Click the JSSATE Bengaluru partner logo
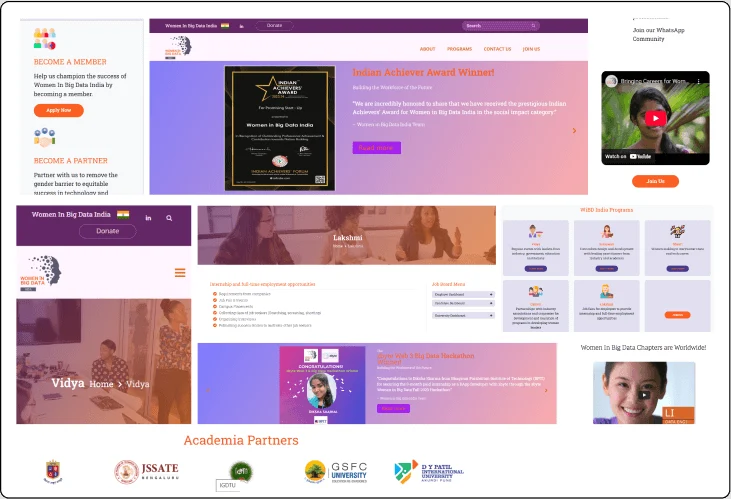731x499 pixels. 146,471
